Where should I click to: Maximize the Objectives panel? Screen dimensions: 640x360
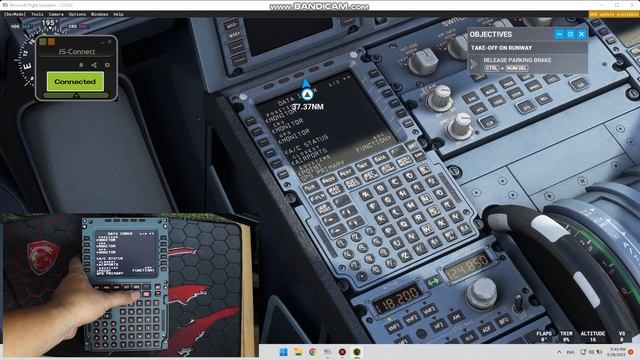coord(571,34)
